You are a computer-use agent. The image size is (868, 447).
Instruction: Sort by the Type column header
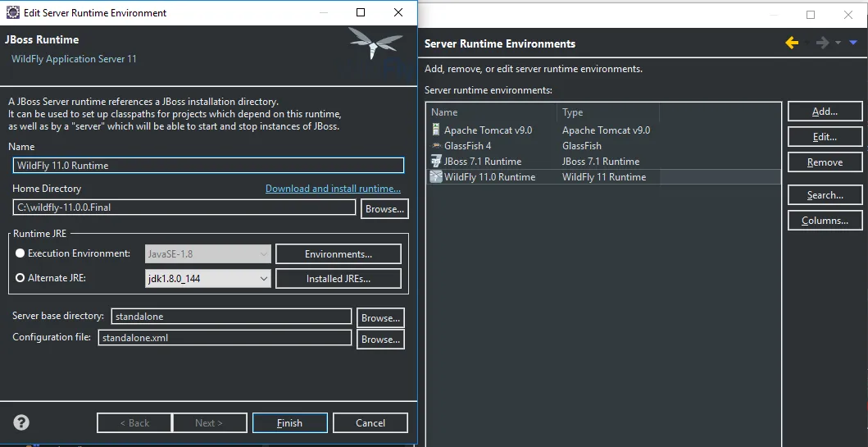coord(608,112)
